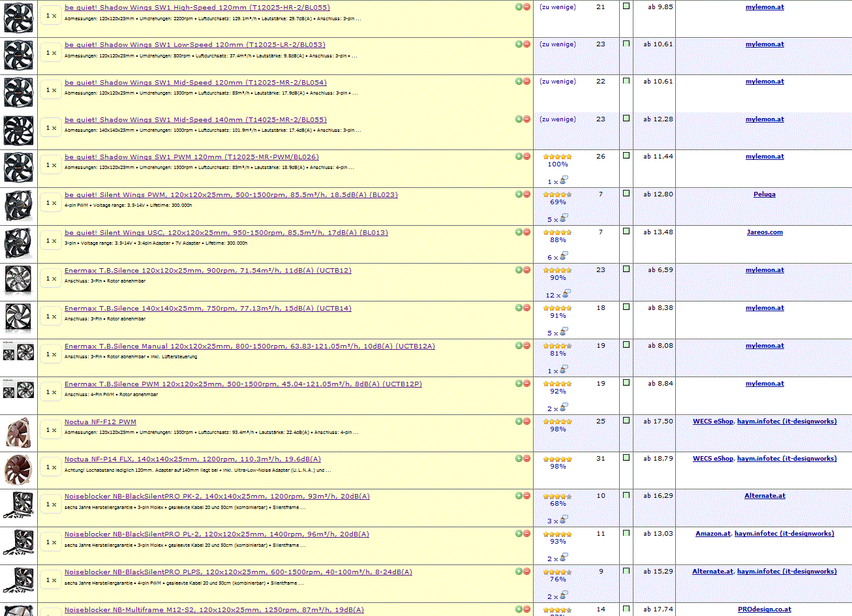Click Noctua NF-F12 PWM fan thumbnail
Image resolution: width=852 pixels, height=616 pixels.
pyautogui.click(x=18, y=431)
